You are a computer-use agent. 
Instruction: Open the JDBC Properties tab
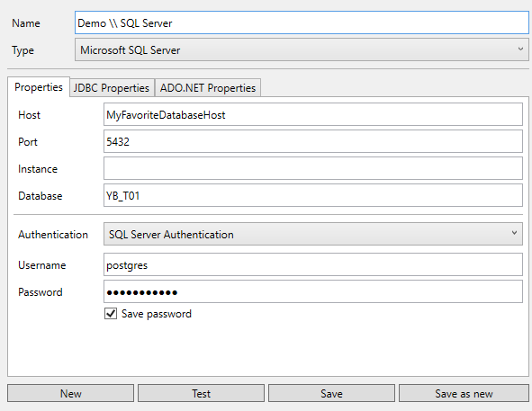click(x=112, y=88)
